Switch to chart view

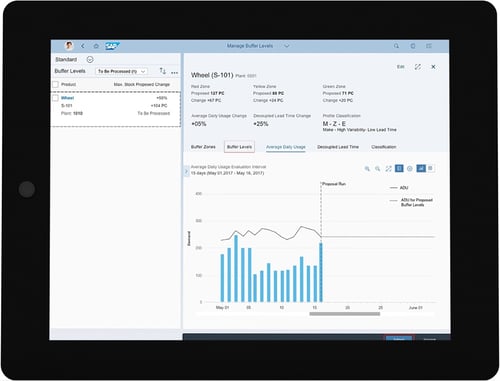pyautogui.click(x=421, y=168)
